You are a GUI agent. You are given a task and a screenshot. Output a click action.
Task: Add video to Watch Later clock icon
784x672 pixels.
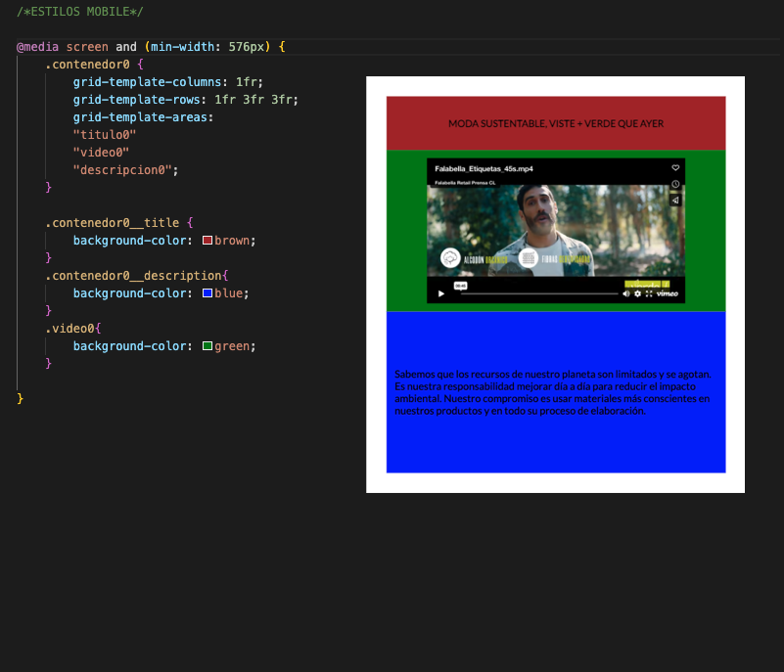click(x=675, y=184)
